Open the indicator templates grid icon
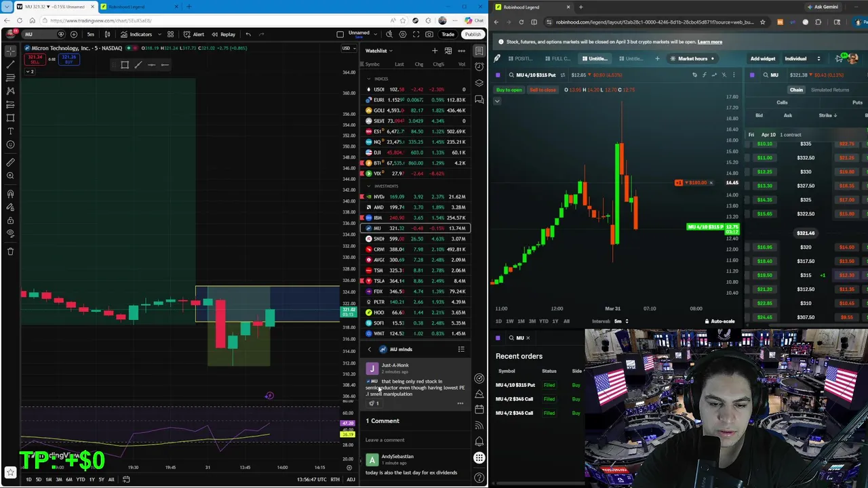868x488 pixels. [170, 34]
